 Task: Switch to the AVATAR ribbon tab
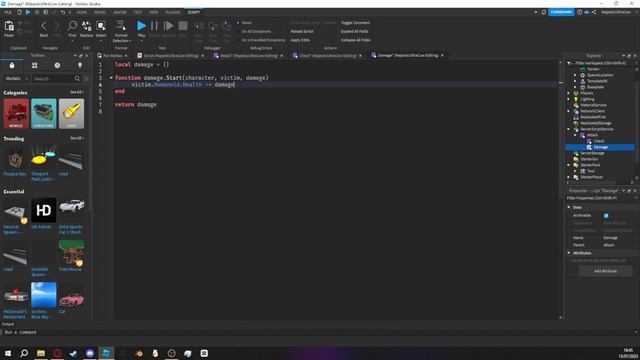pyautogui.click(x=120, y=12)
